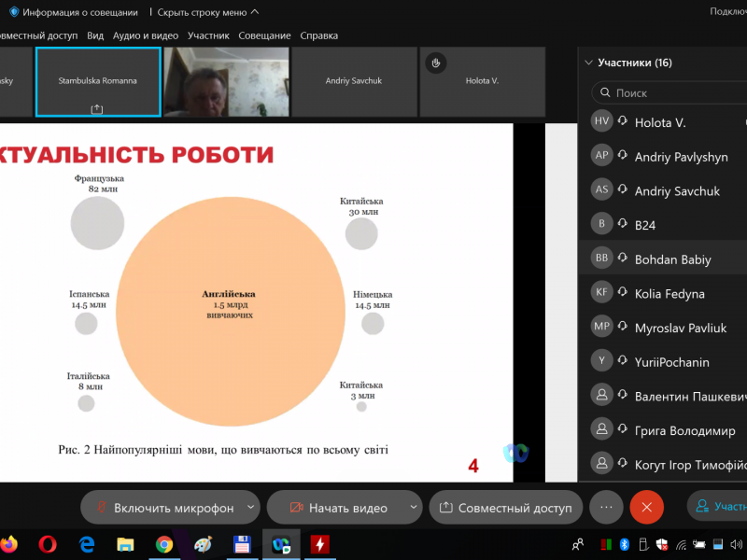The image size is (747, 560).
Task: Expand the microphone options arrow
Action: point(250,508)
